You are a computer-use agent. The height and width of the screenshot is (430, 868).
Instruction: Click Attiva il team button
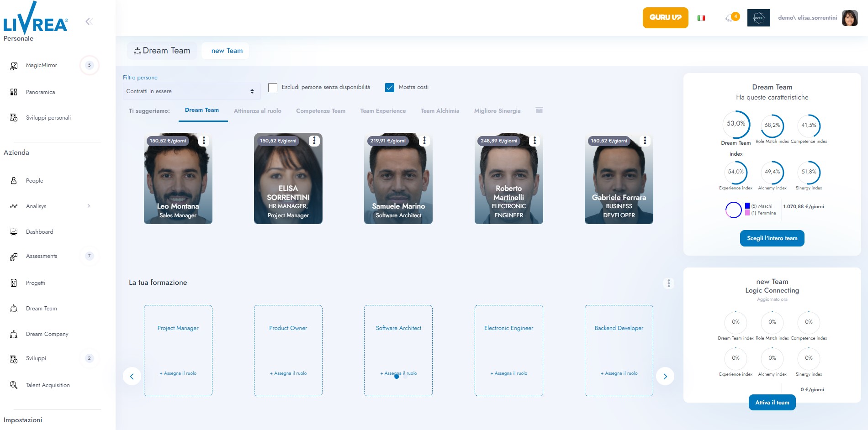[772, 403]
